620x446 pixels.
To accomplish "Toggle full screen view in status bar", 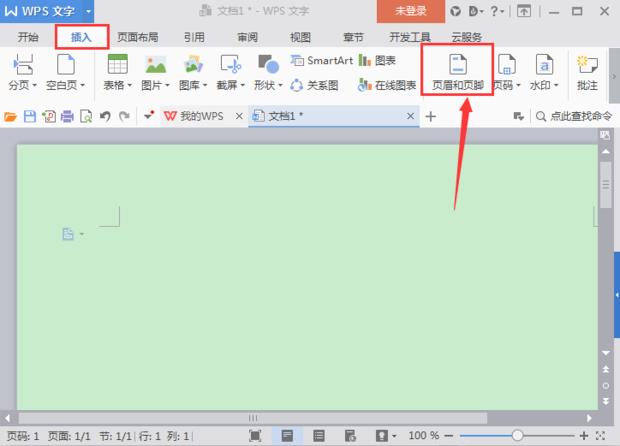I will coord(255,436).
